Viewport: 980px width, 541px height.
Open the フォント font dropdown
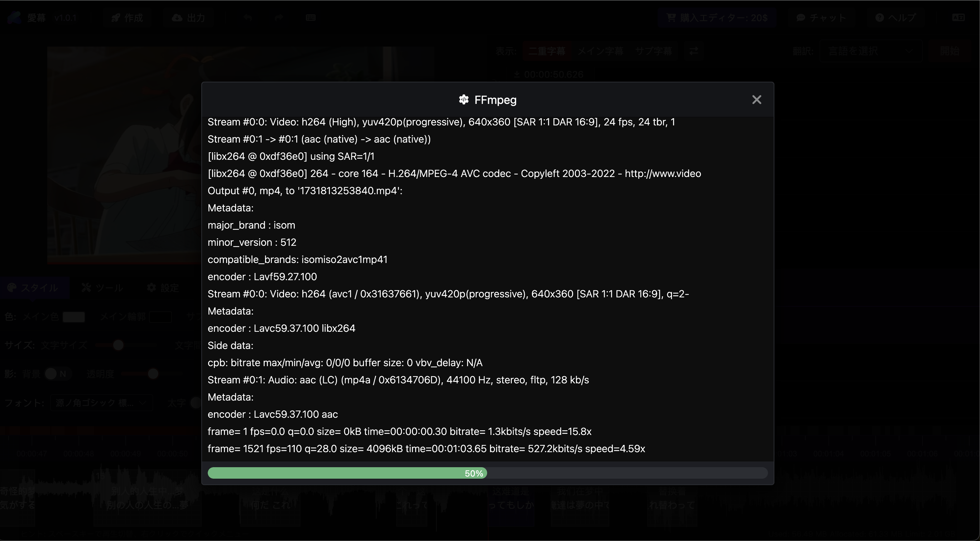101,402
